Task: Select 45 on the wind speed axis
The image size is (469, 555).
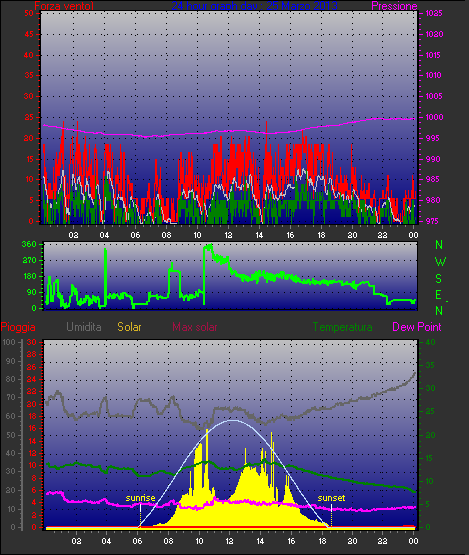Action: [29, 34]
